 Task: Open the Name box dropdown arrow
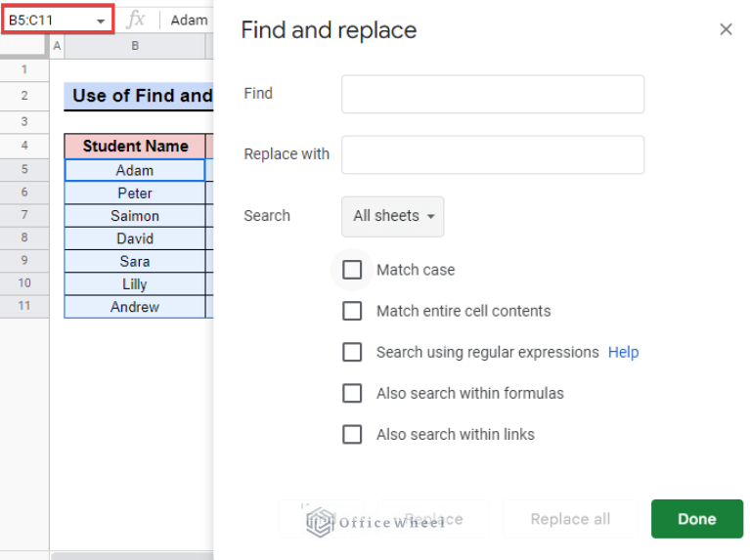coord(100,21)
